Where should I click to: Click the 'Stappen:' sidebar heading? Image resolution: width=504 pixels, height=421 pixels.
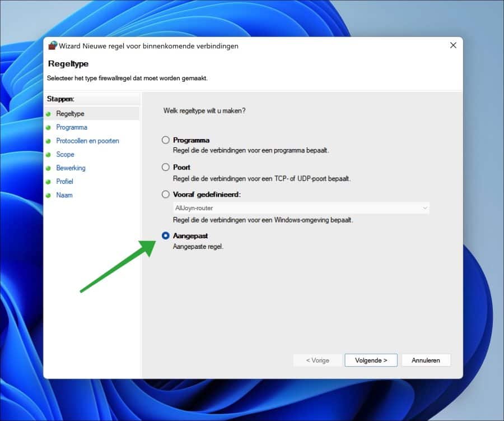(60, 99)
